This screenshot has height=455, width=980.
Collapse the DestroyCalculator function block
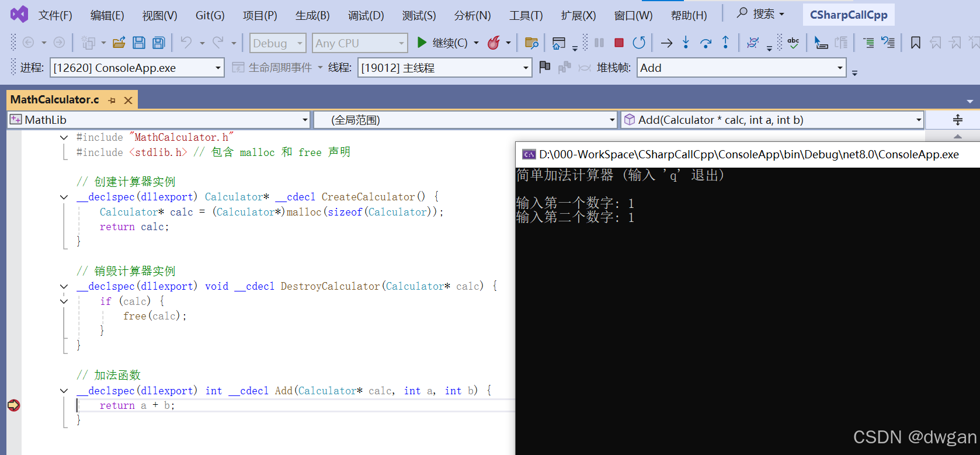pos(64,286)
